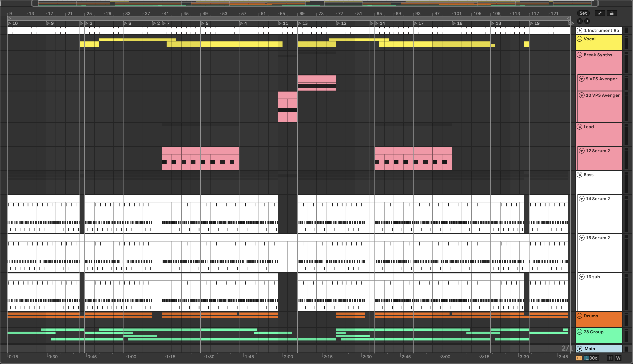This screenshot has width=633, height=364.
Task: Toggle the waveform display mode button
Action: [x=579, y=358]
